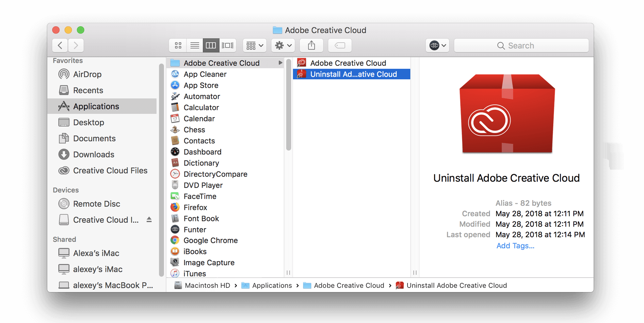Click the FaceTime icon
The image size is (644, 323).
pos(175,196)
